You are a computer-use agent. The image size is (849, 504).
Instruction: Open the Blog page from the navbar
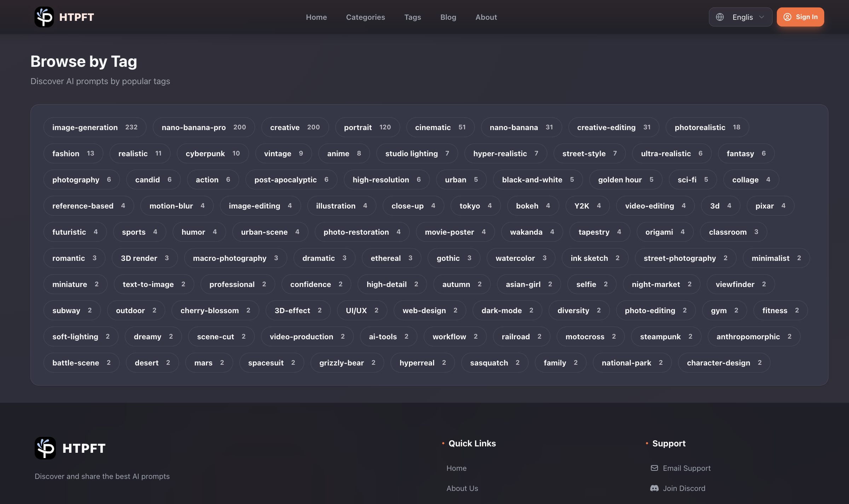(x=448, y=17)
